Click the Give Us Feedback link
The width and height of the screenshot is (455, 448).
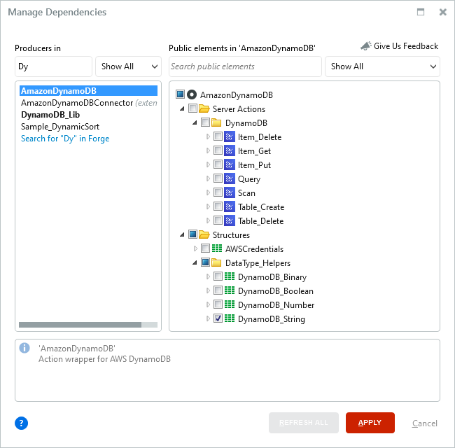tap(406, 46)
